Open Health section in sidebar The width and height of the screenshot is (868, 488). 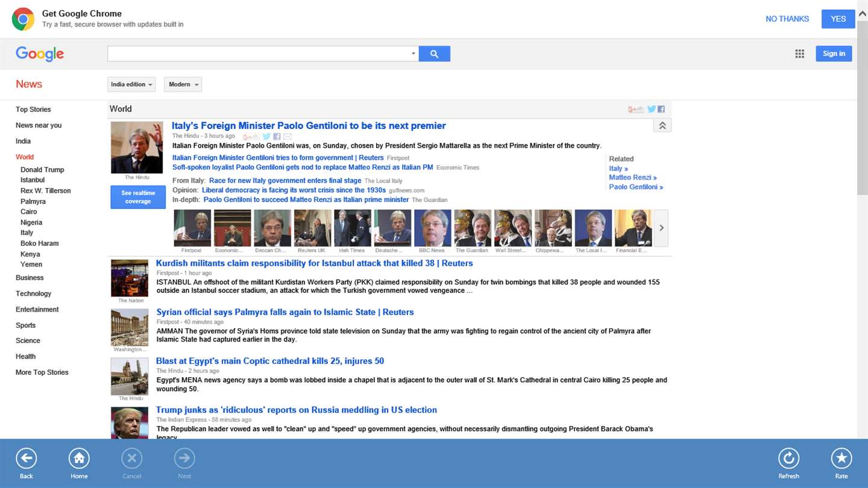(x=25, y=356)
